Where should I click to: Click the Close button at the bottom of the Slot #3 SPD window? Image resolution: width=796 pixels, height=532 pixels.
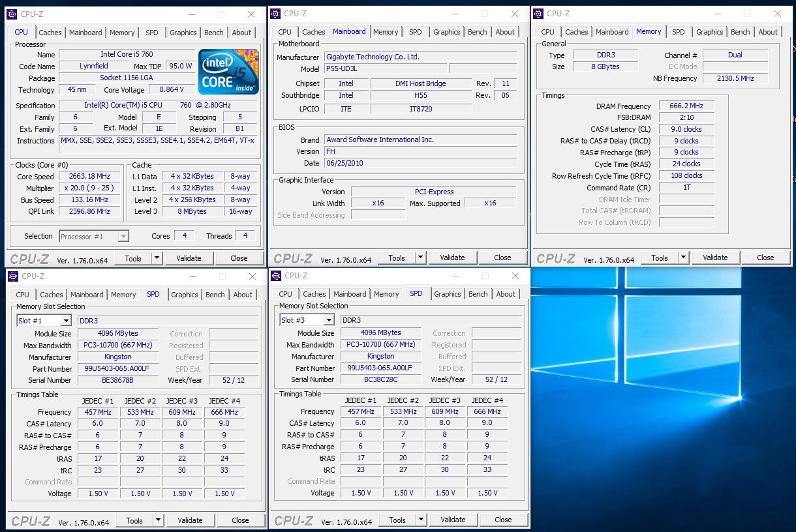(x=503, y=520)
